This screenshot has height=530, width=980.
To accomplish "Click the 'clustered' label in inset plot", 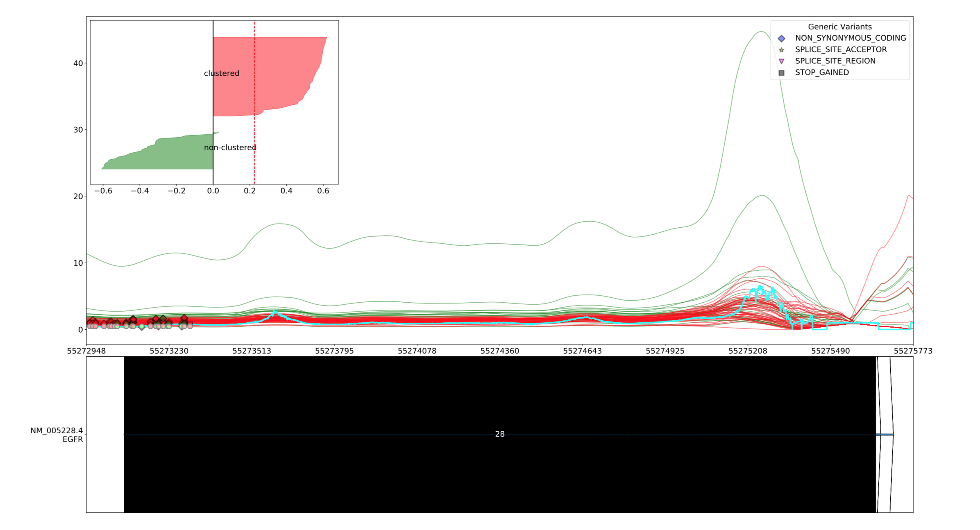I will pyautogui.click(x=222, y=73).
